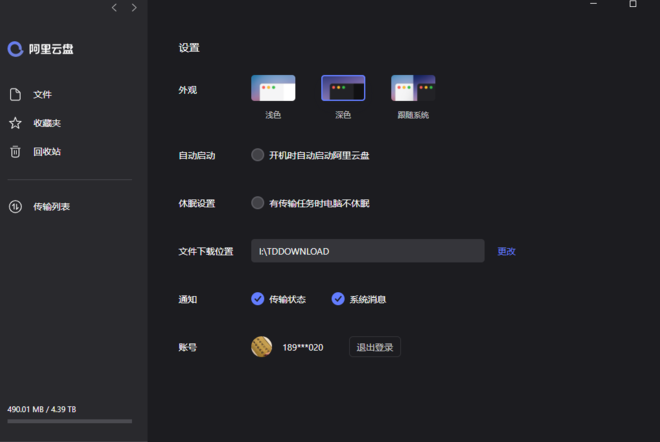Enable 开机时自动启动阿里云盘 auto-start option
Screen dimensions: 660x442
258,155
